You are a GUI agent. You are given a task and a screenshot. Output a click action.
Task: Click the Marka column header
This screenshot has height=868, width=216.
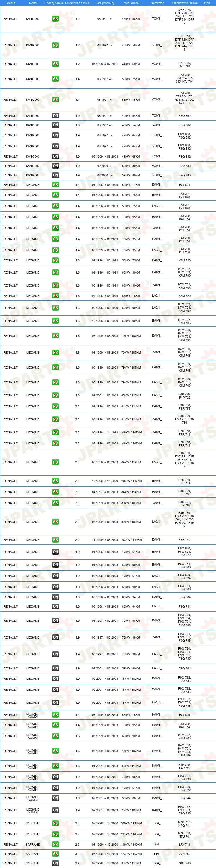pyautogui.click(x=11, y=3)
